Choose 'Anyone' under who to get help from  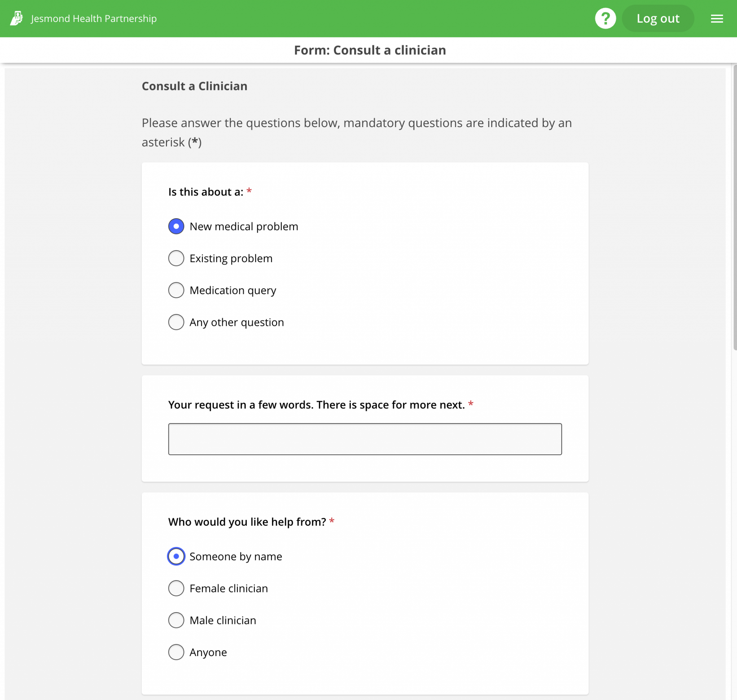[176, 652]
